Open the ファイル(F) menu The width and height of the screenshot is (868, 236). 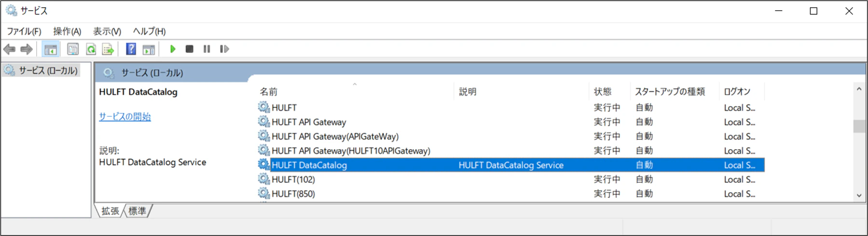[24, 31]
